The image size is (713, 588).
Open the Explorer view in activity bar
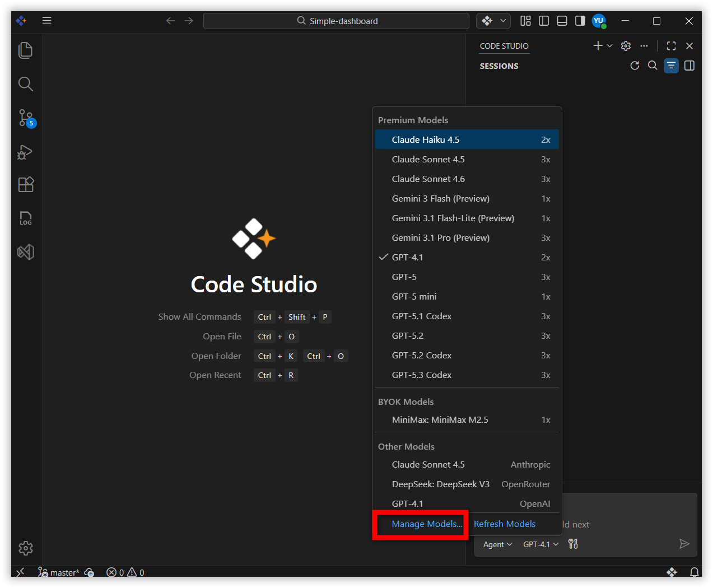[x=26, y=50]
